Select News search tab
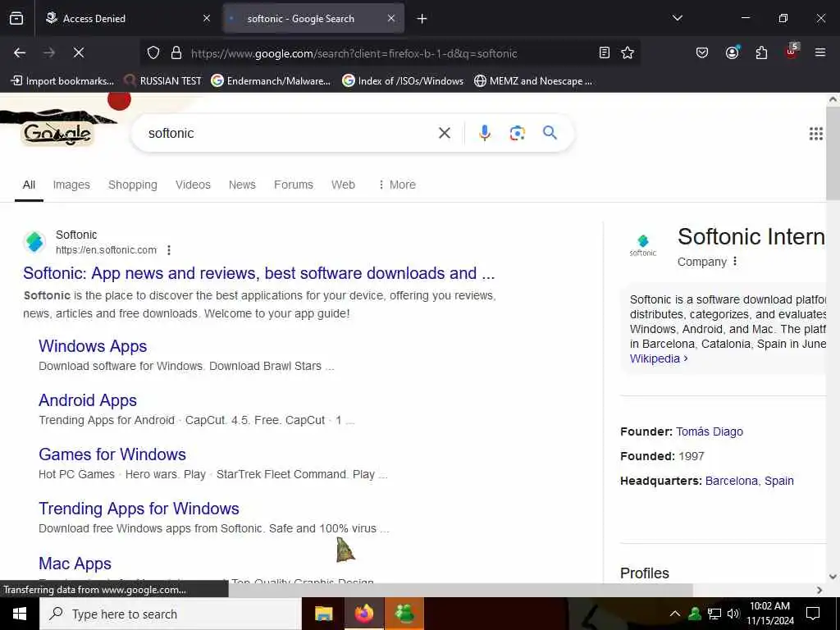840x630 pixels. 242,185
